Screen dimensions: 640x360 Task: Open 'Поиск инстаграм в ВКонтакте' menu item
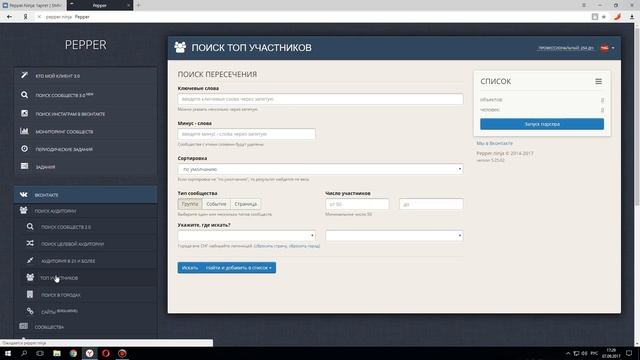coord(86,113)
